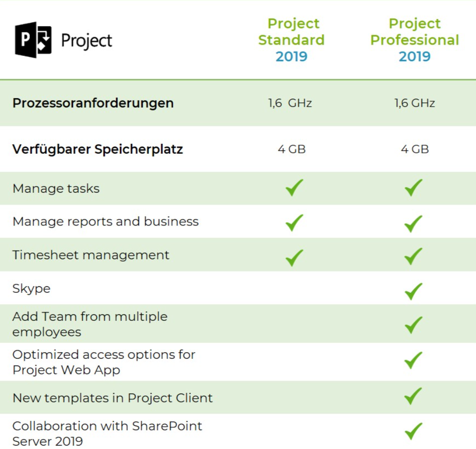
Task: Select the Project Standard 2019 column header
Action: coord(291,40)
